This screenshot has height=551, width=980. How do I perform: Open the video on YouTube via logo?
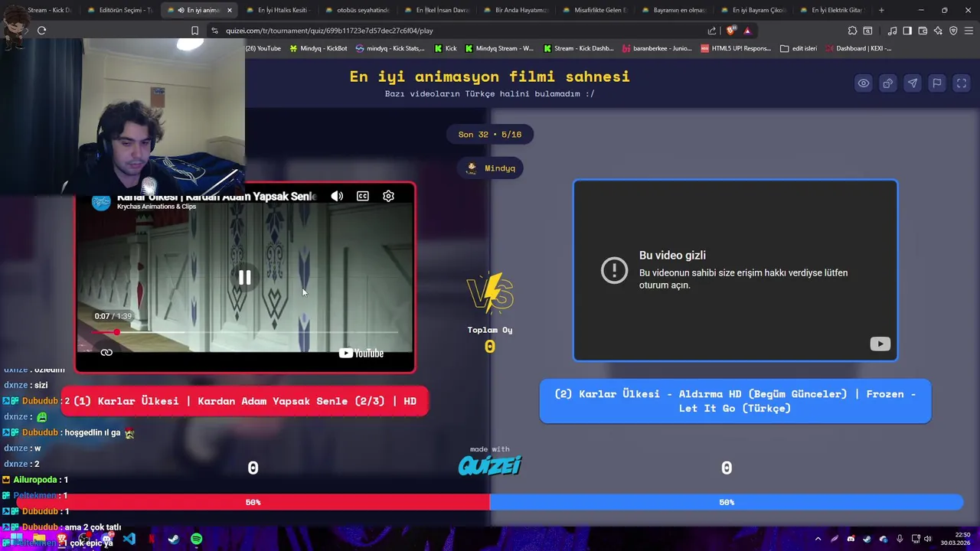tap(361, 353)
